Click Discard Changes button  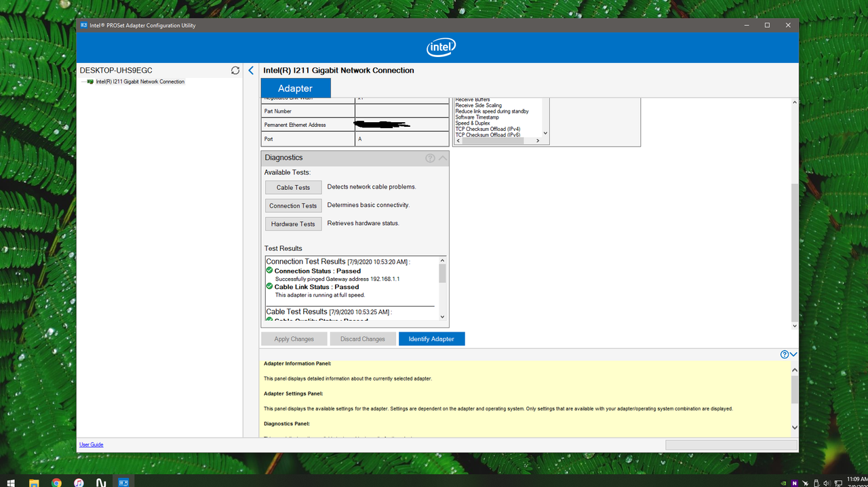click(x=363, y=339)
